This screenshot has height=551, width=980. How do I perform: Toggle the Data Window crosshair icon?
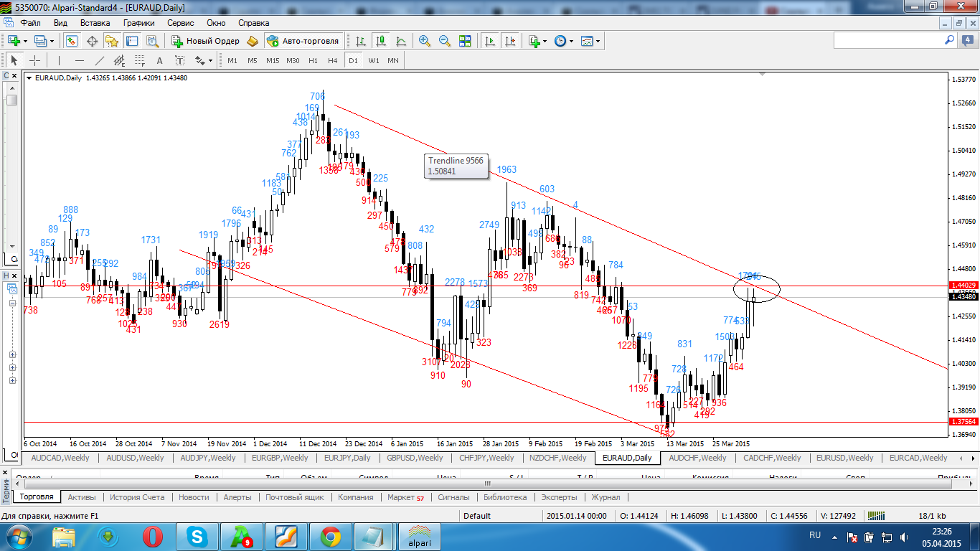point(92,41)
